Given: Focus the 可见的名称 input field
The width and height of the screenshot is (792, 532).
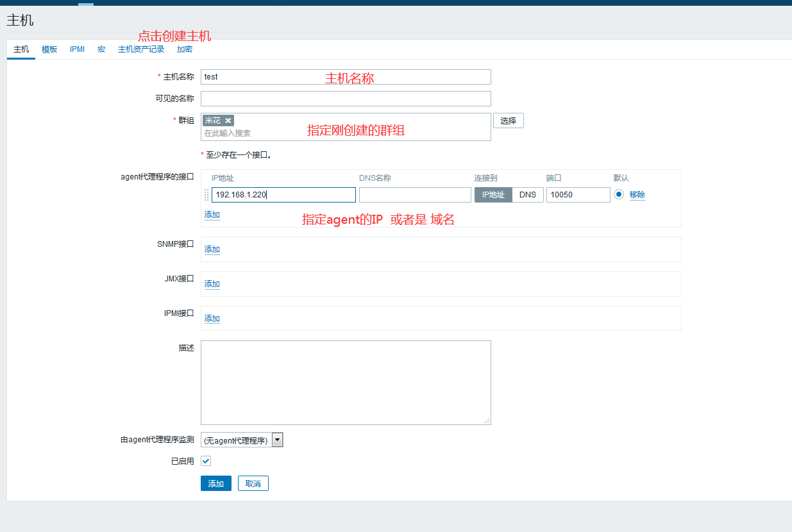Looking at the screenshot, I should [346, 99].
